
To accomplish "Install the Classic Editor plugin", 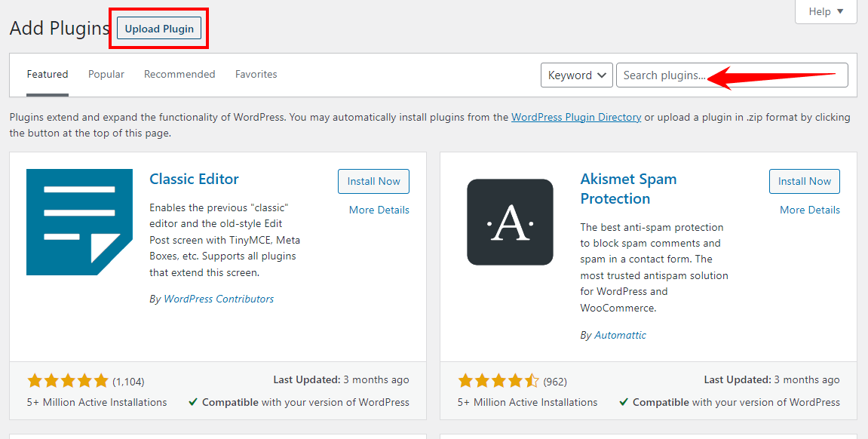I will 373,182.
